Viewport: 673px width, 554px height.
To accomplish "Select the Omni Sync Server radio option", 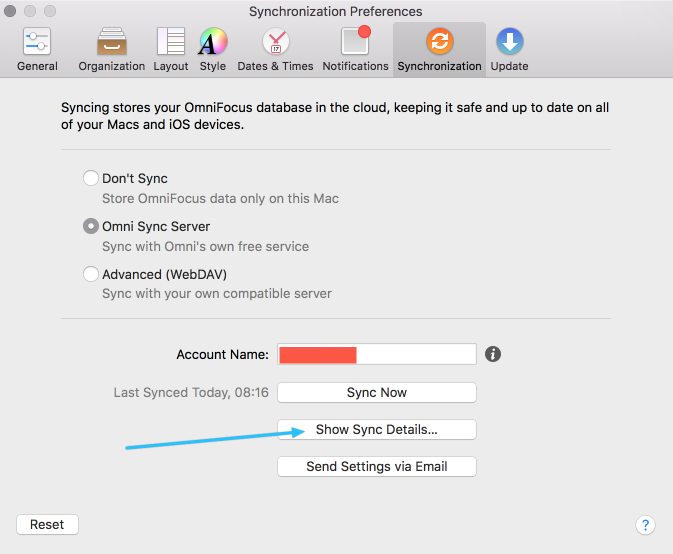I will [x=91, y=226].
